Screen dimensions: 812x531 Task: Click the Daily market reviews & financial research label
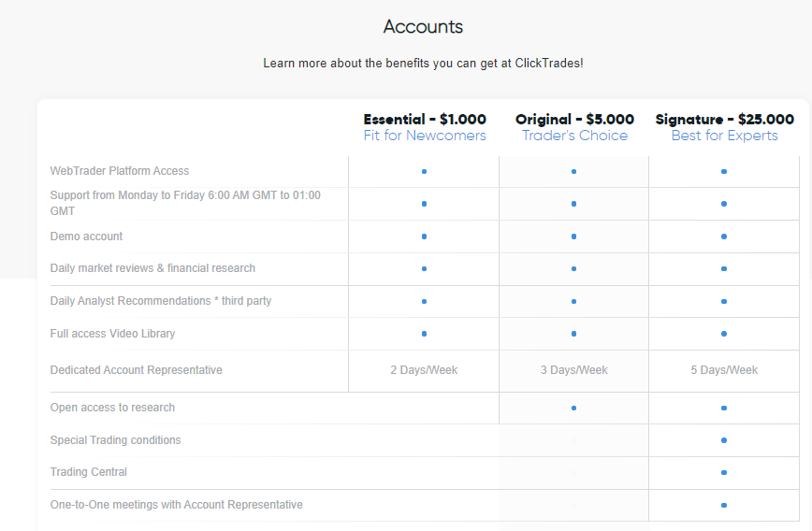point(152,268)
